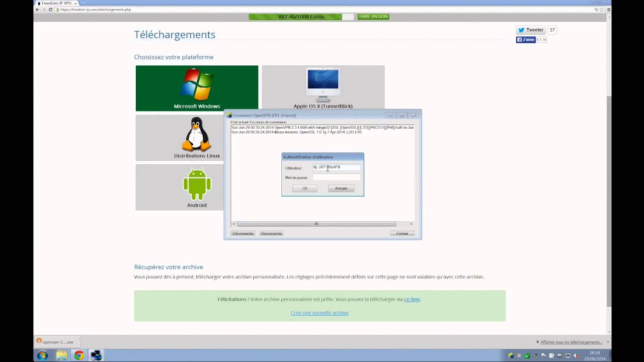Close the downloads bar

[x=608, y=342]
